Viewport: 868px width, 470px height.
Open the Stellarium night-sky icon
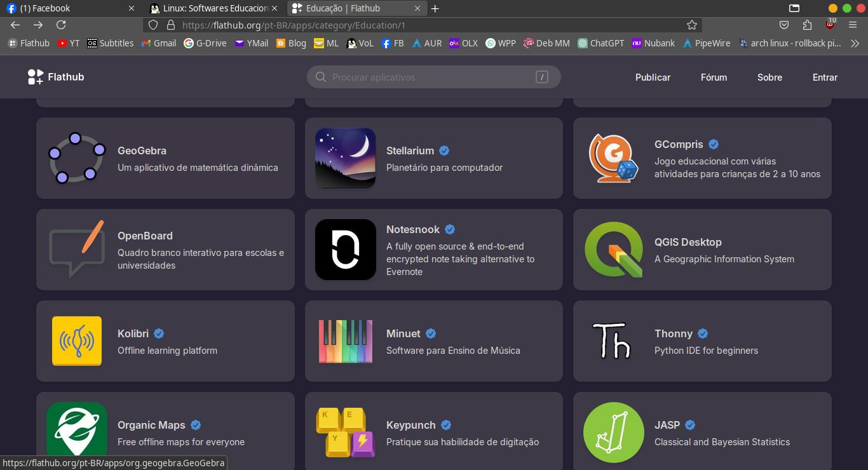[x=345, y=158]
